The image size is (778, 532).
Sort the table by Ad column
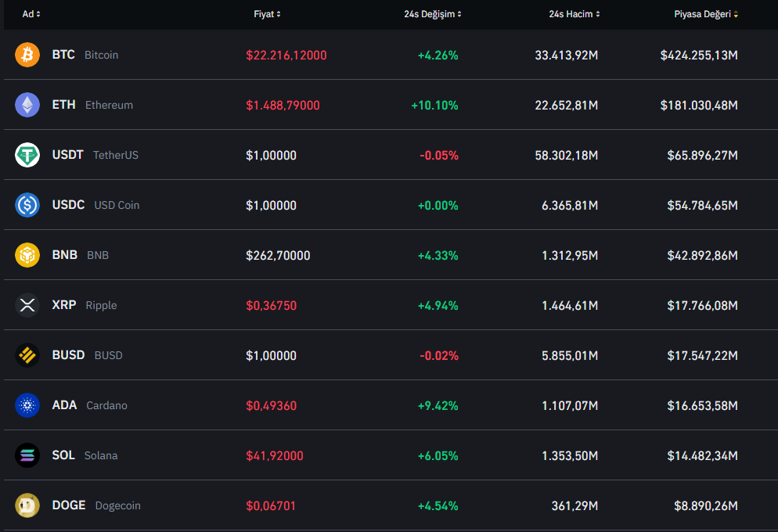coord(31,14)
